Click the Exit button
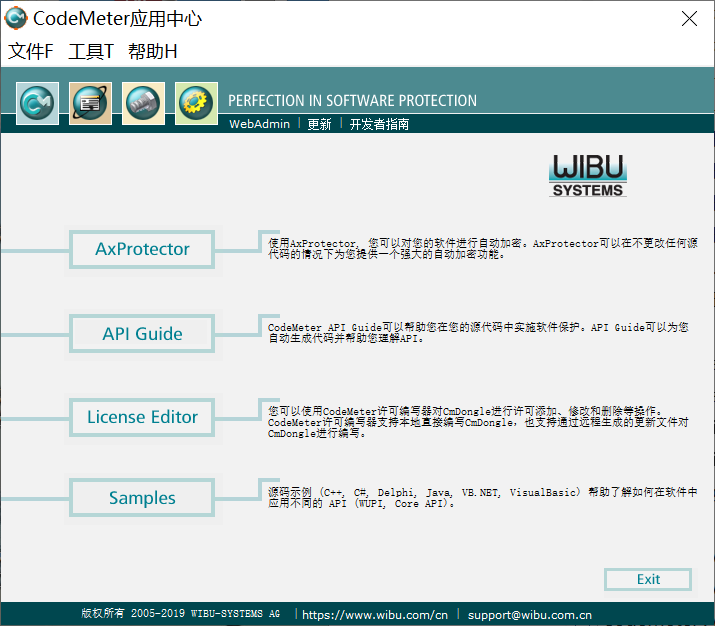The width and height of the screenshot is (715, 626). click(648, 579)
